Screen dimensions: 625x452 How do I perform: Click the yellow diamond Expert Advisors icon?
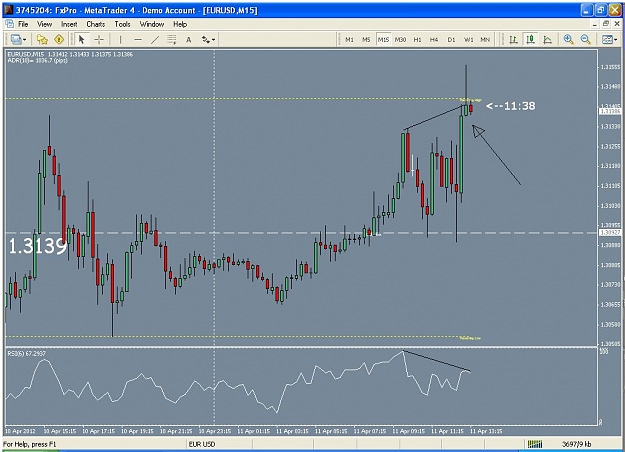[59, 39]
